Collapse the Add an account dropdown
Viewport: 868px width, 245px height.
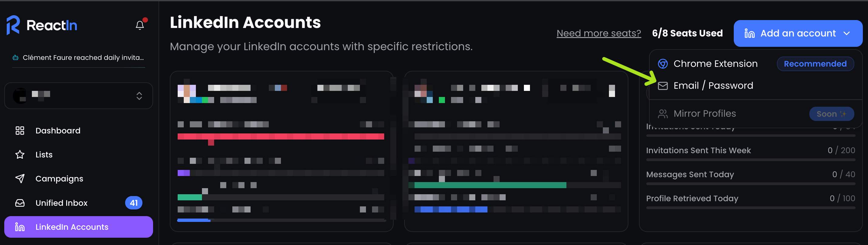[798, 33]
